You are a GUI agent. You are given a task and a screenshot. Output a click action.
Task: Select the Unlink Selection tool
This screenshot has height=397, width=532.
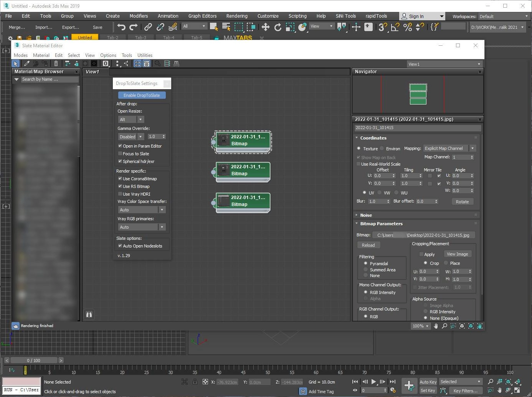(160, 27)
